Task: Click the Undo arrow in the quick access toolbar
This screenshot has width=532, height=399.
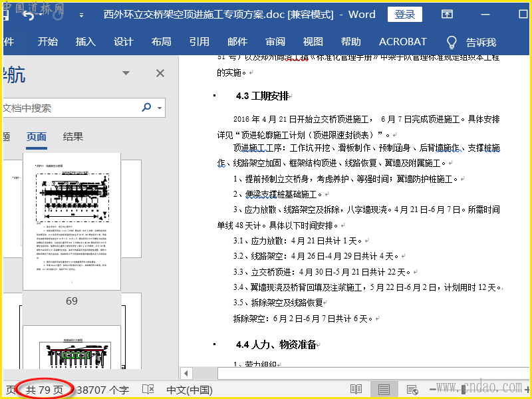Action: [28, 15]
